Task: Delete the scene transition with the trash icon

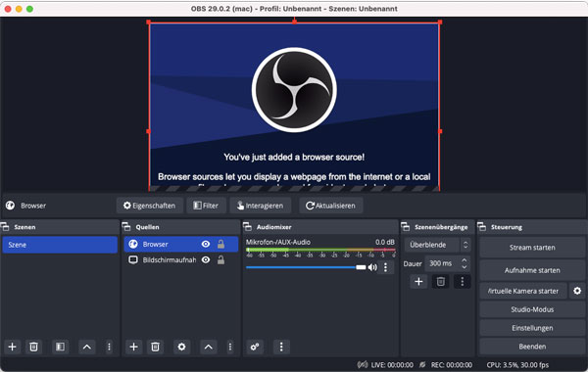Action: click(x=441, y=281)
